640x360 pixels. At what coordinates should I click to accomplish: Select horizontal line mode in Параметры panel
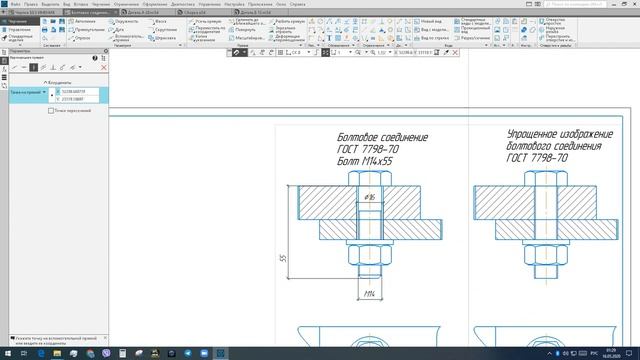point(24,67)
